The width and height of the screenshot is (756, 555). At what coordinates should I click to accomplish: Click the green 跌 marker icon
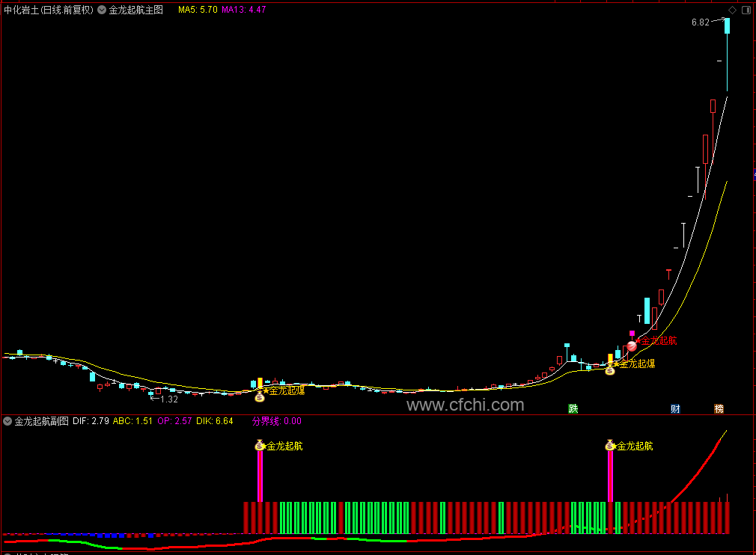tap(573, 408)
